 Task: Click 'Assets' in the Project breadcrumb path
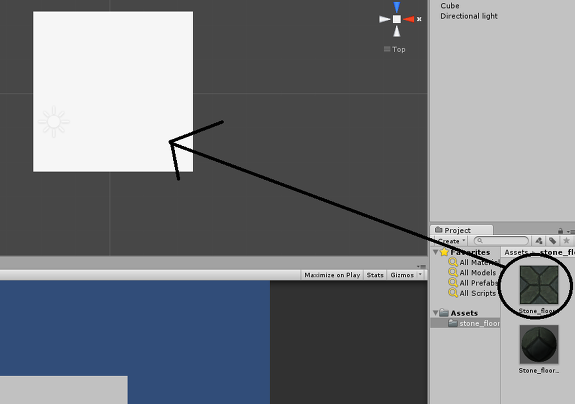coord(516,252)
